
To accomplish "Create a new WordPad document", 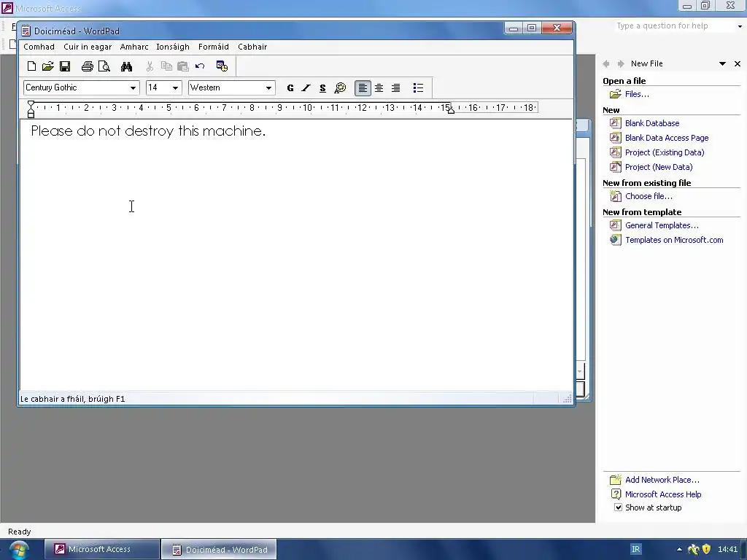I will pos(31,66).
